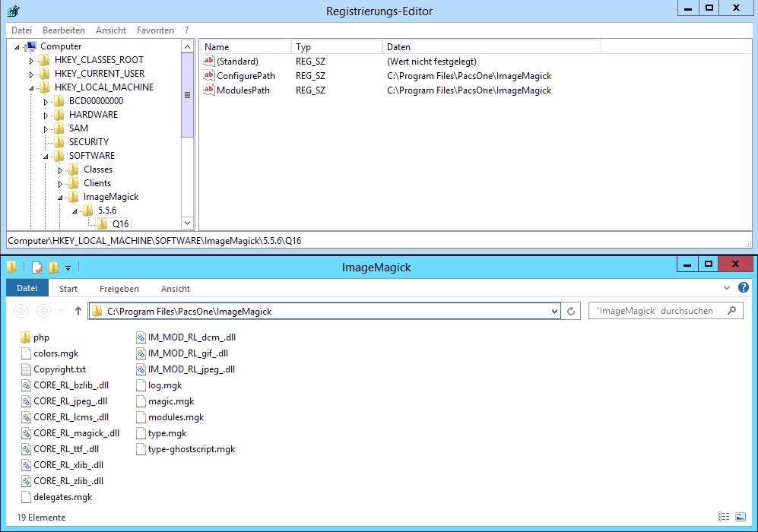Select the CORE_RL_bzlib_.dll file icon
Viewport: 758px width, 532px height.
point(26,385)
